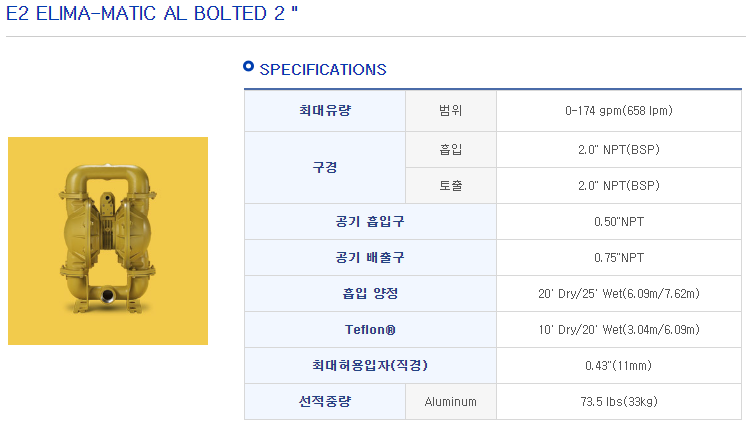Select the 공기 배출구 row header
Viewport: 752px width, 430px height.
(370, 258)
